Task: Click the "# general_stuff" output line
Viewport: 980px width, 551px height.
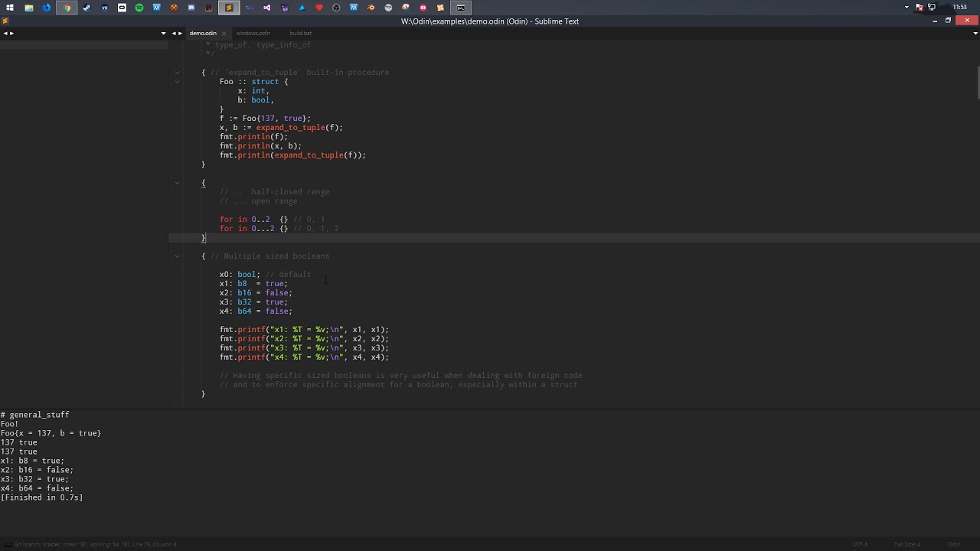Action: point(34,415)
